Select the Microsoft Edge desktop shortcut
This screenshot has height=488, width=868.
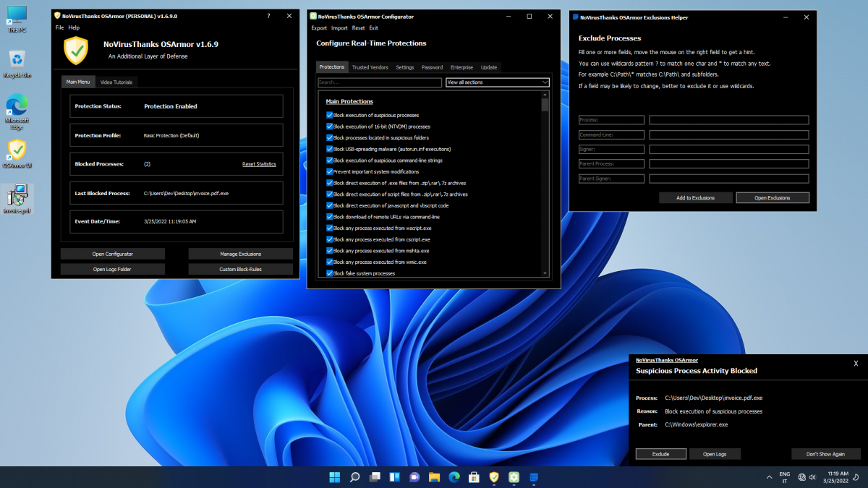(x=17, y=111)
